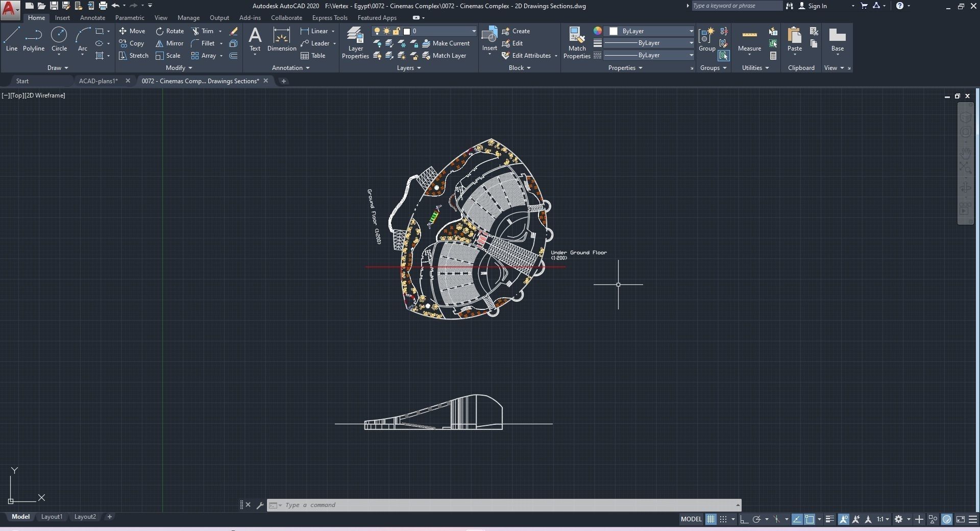Open the Parametric ribbon tab
980x531 pixels.
pos(130,18)
